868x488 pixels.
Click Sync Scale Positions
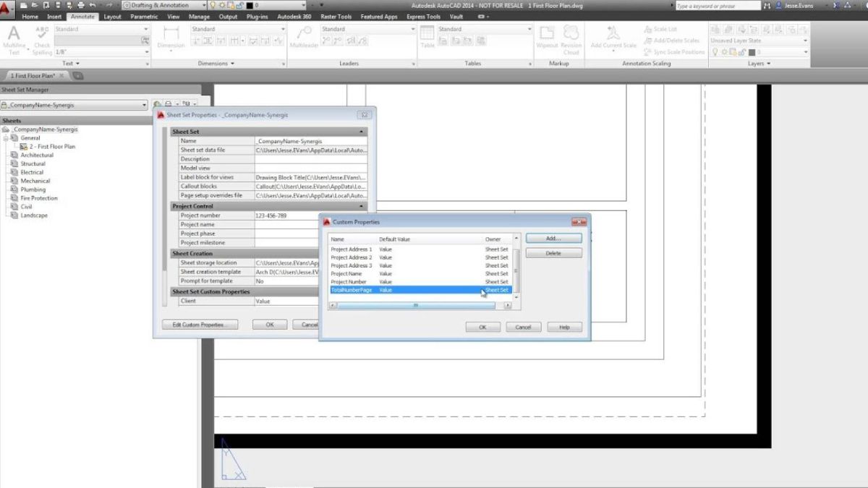click(x=674, y=52)
